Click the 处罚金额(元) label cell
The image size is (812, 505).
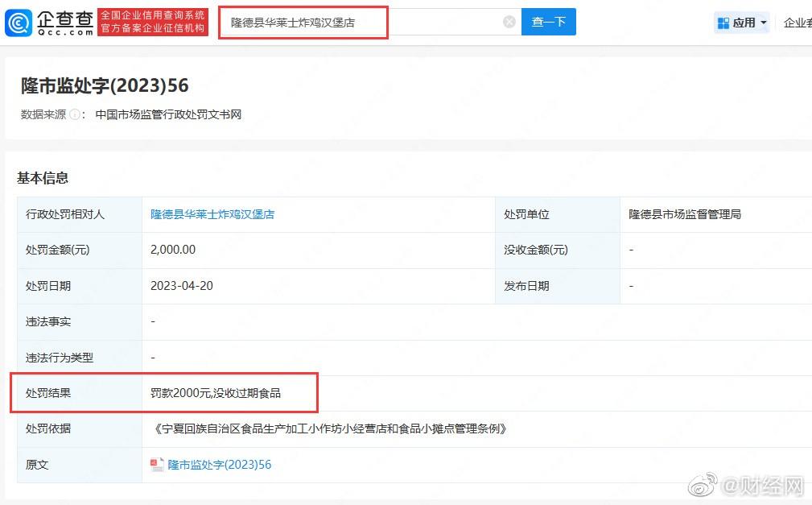click(x=79, y=250)
